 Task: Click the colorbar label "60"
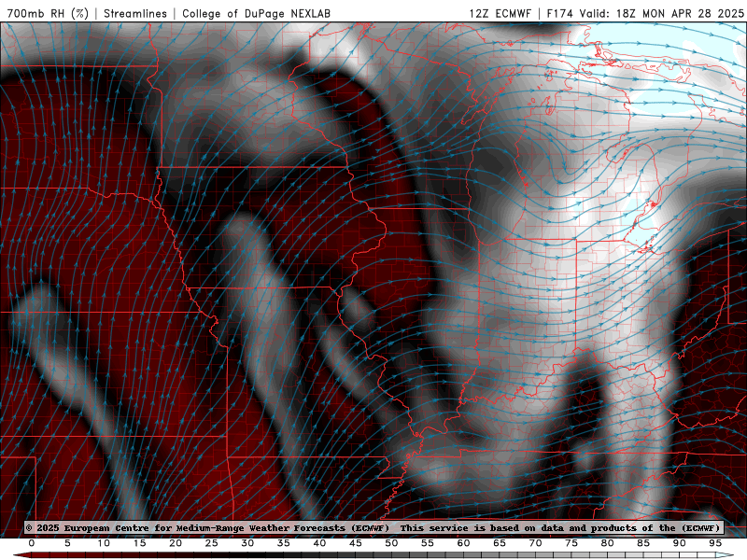pos(463,543)
